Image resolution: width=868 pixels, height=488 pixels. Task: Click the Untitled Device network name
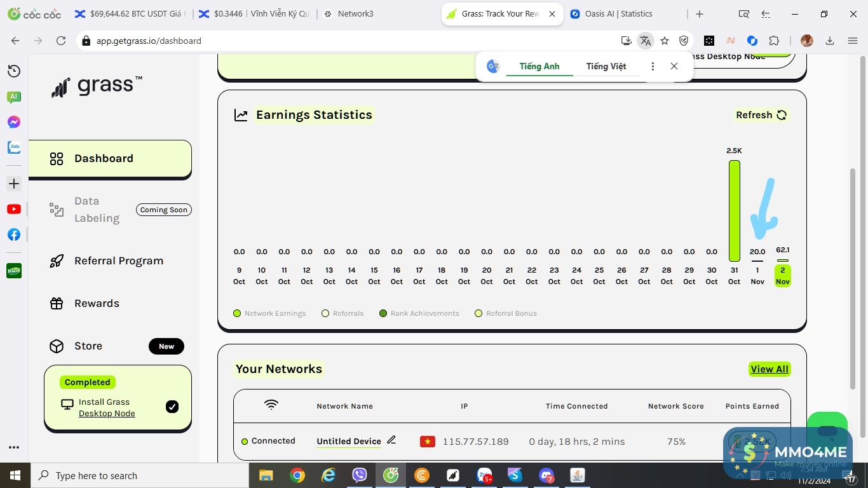click(x=349, y=441)
